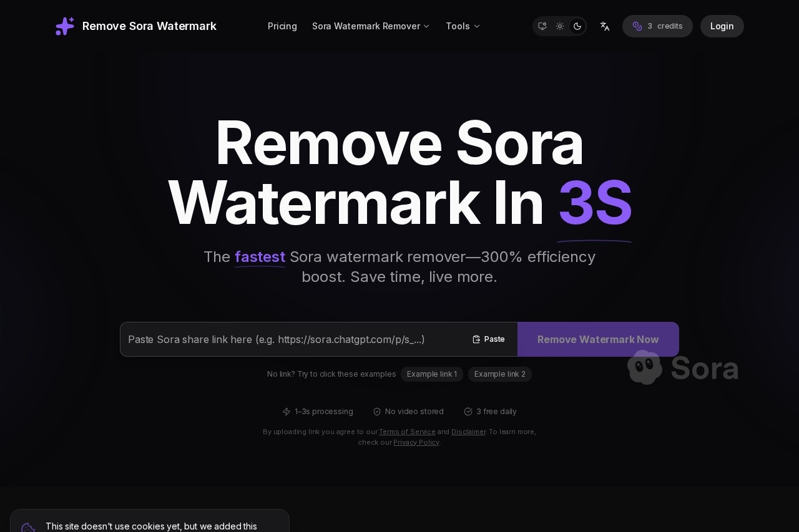Click the language translation icon
Screen dimensions: 799x532
pyautogui.click(x=604, y=26)
